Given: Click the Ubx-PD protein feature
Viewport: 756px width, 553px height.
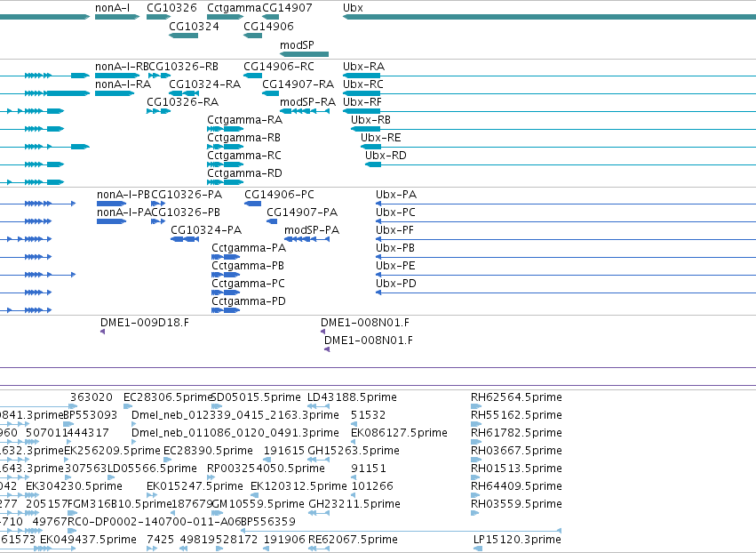Looking at the screenshot, I should click(x=566, y=293).
